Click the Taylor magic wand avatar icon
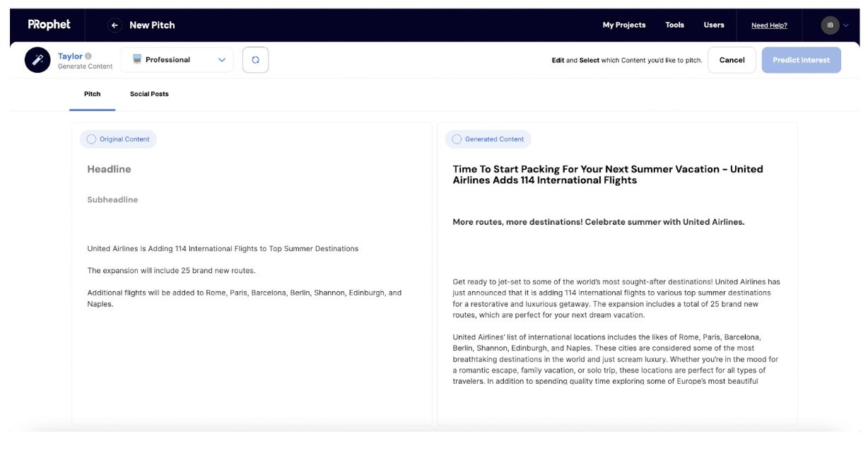 click(37, 60)
